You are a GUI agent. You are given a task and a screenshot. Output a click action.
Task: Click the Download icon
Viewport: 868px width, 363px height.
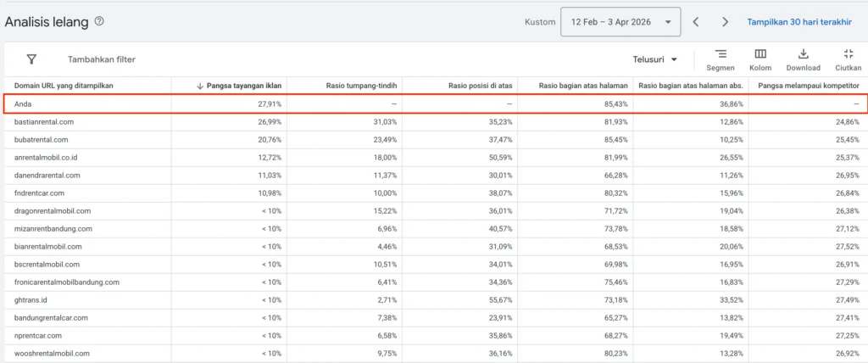803,54
